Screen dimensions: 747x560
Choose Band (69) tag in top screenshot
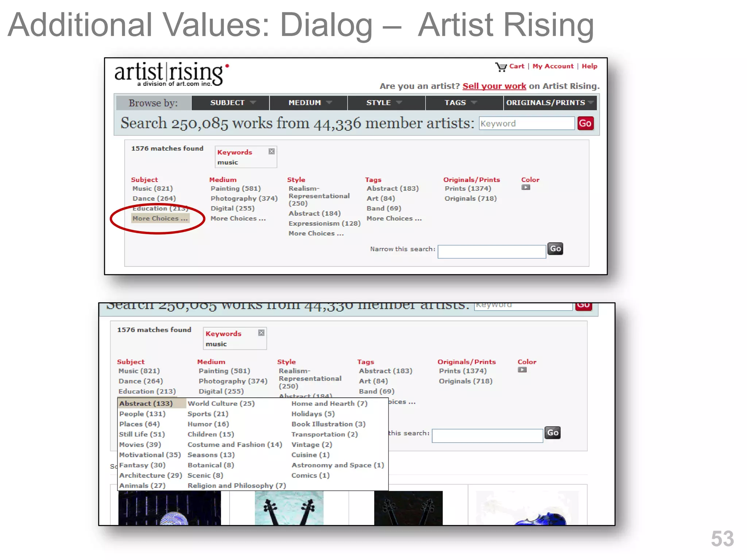click(384, 208)
